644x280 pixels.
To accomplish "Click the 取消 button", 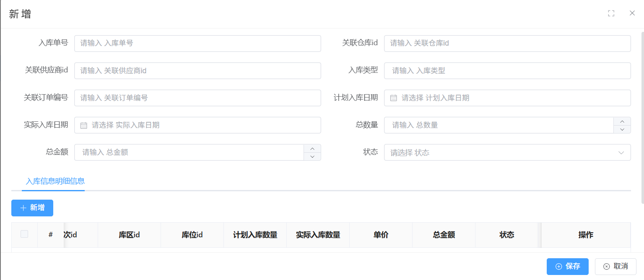I will pos(615,266).
